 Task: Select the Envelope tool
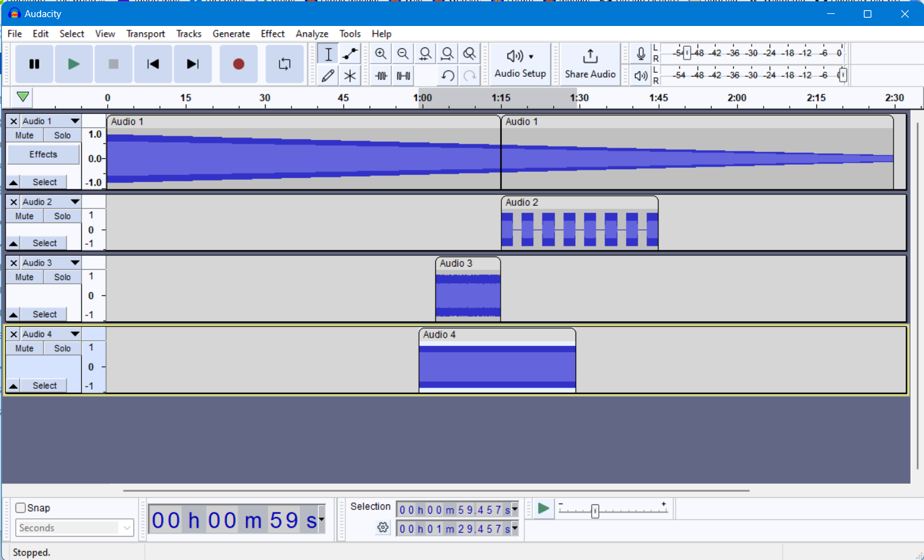[x=350, y=54]
